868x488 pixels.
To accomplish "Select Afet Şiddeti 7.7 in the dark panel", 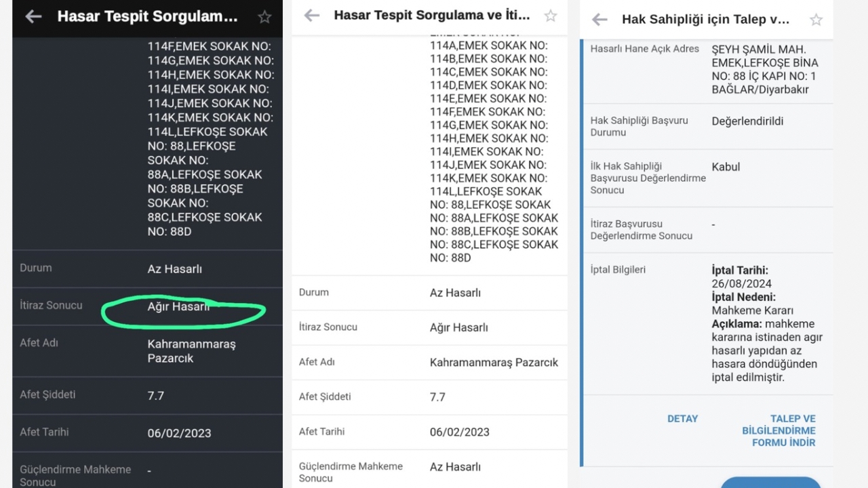I will click(x=156, y=396).
